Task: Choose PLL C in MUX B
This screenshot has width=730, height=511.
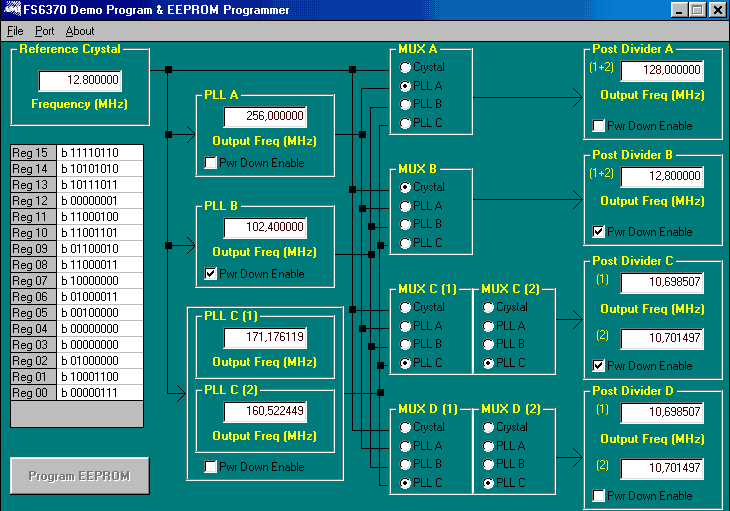Action: coord(405,243)
